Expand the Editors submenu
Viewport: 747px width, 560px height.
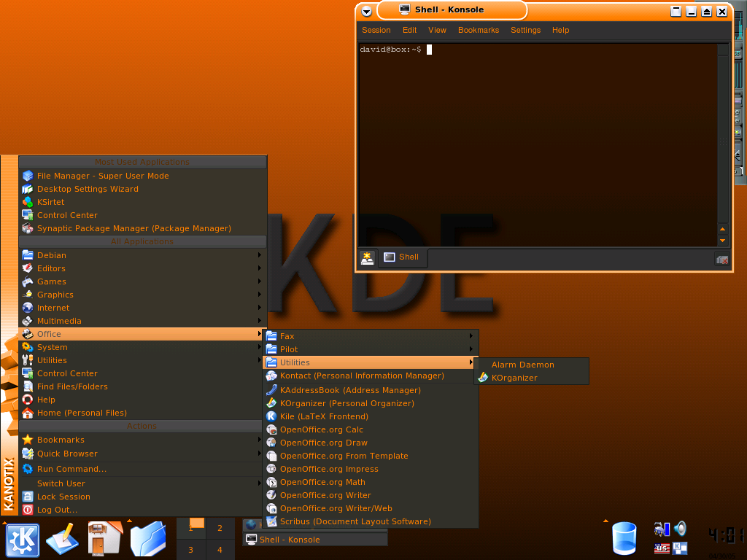[x=142, y=268]
